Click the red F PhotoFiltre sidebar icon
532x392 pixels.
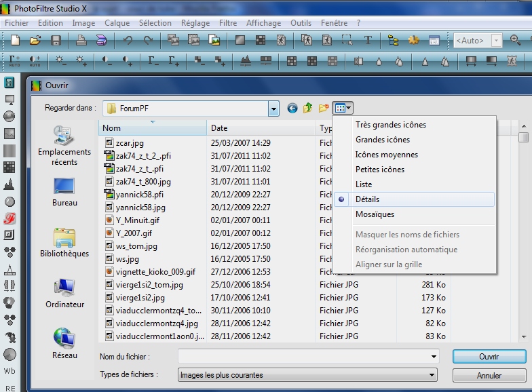tap(9, 218)
